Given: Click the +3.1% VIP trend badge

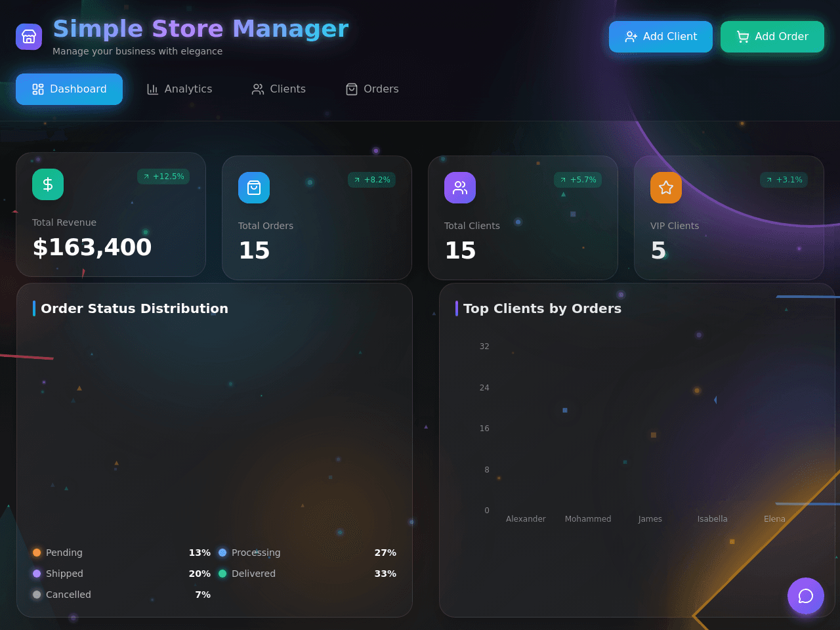Looking at the screenshot, I should coord(784,180).
